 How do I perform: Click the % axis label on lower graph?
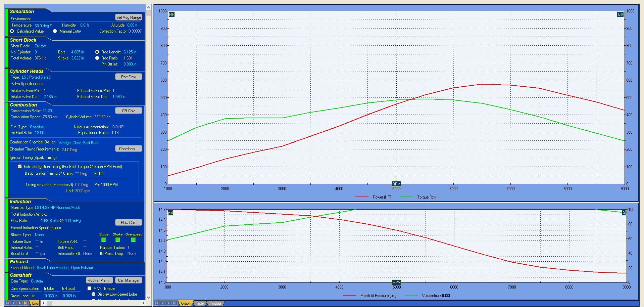[624, 213]
